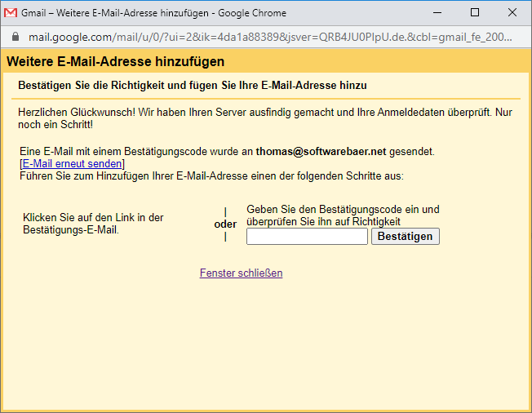This screenshot has width=532, height=413.
Task: Click the mail.google.com URL in the address bar
Action: coord(269,37)
